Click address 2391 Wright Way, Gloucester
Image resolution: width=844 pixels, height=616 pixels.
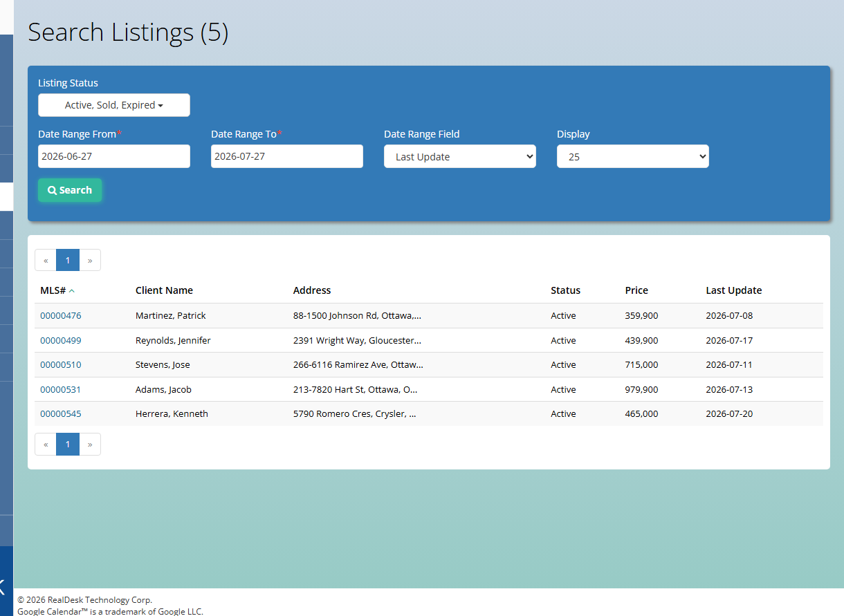point(357,340)
